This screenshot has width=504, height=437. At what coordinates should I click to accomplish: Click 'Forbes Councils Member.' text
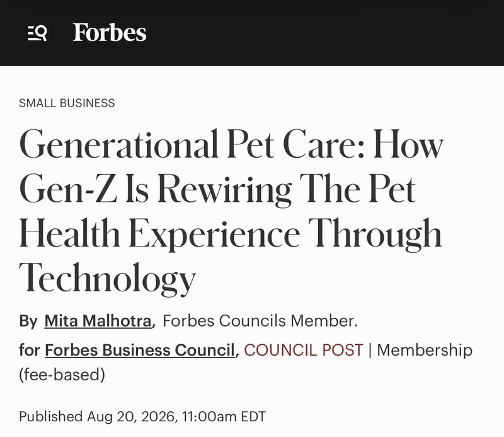click(x=260, y=320)
